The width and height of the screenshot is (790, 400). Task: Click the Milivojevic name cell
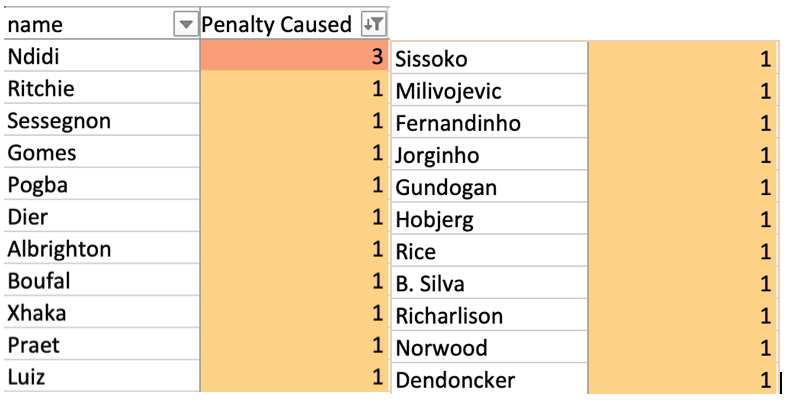pyautogui.click(x=489, y=91)
